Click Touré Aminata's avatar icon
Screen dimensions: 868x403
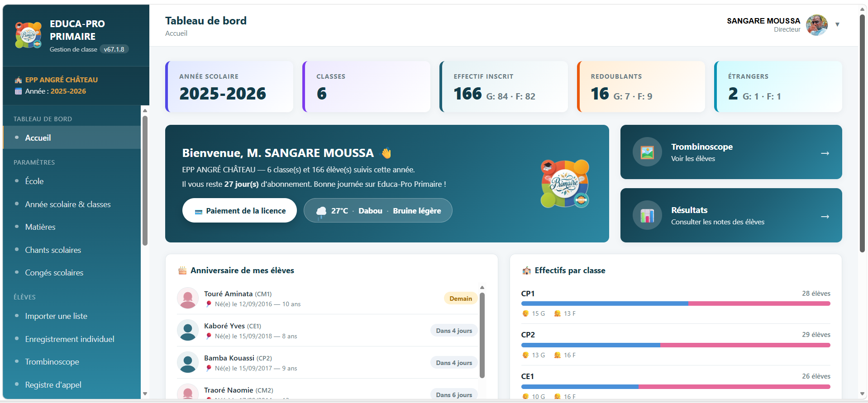coord(188,298)
